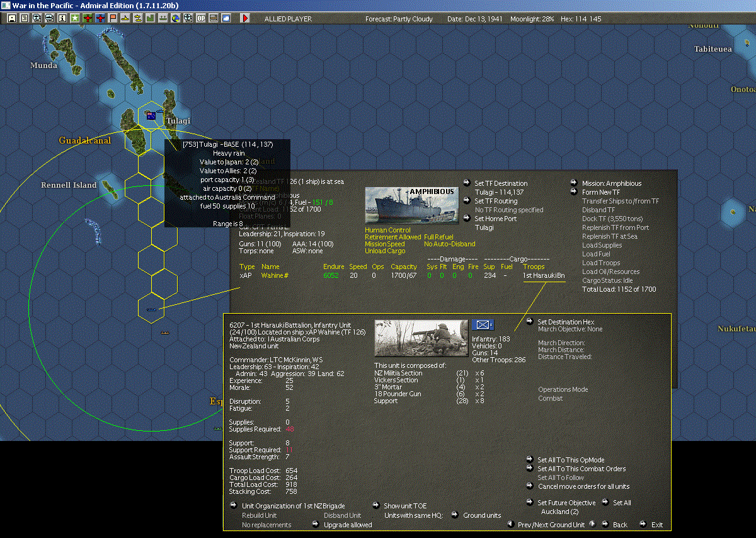The width and height of the screenshot is (756, 538).
Task: Toggle Human Control setting
Action: click(x=387, y=230)
